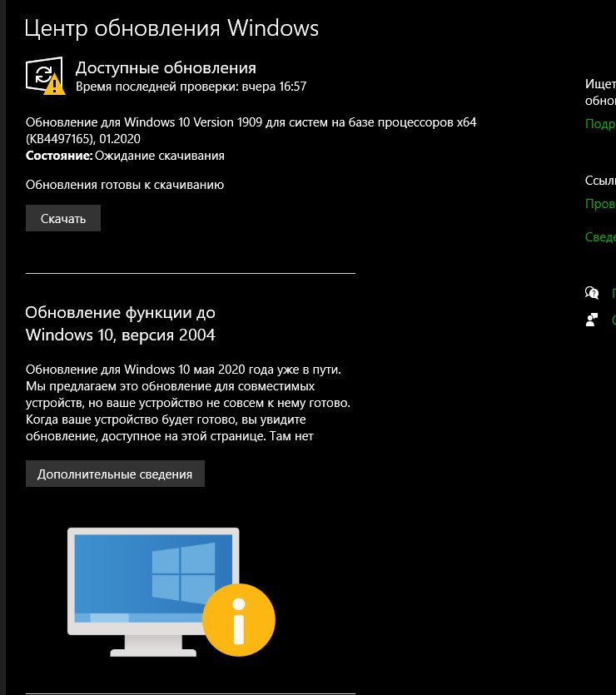Open Дополнительные сведения about version 2004
Screen dimensions: 616x695
[x=115, y=474]
